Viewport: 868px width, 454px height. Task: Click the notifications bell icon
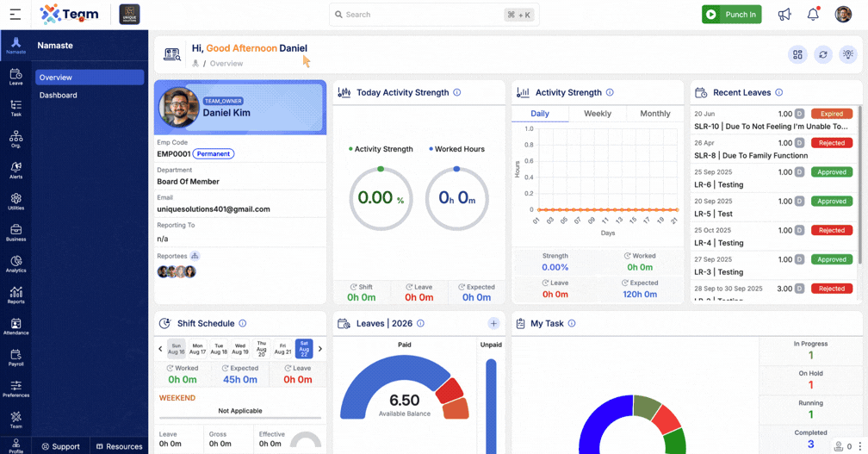[813, 15]
